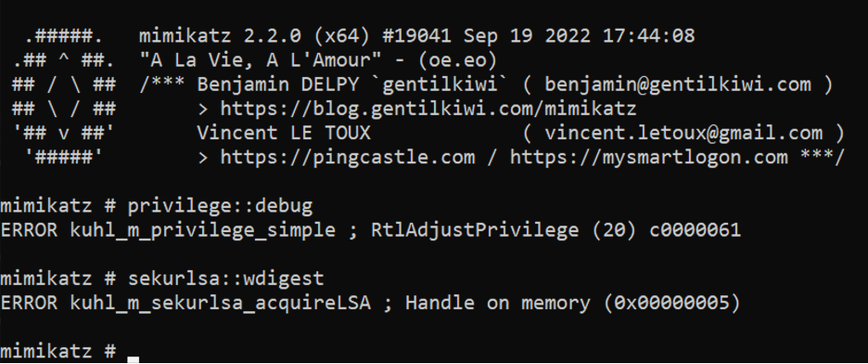Open the pingcastle.com URL
868x364 pixels.
(x=348, y=157)
